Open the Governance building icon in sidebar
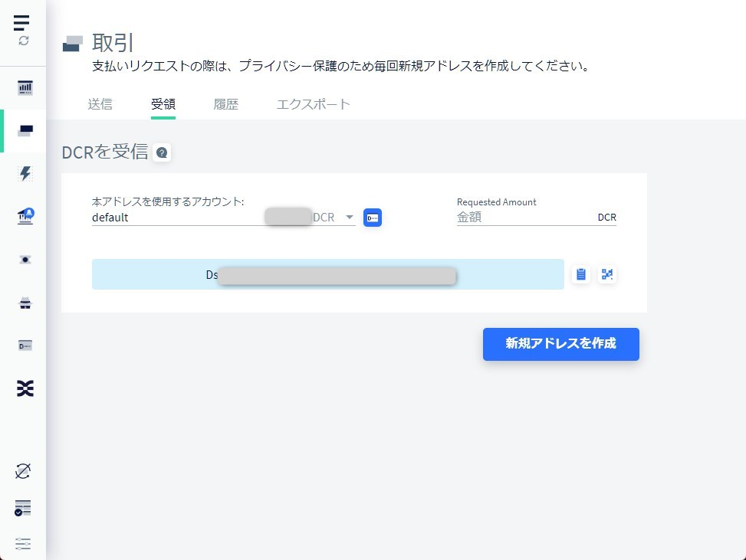This screenshot has height=560, width=746. (25, 218)
